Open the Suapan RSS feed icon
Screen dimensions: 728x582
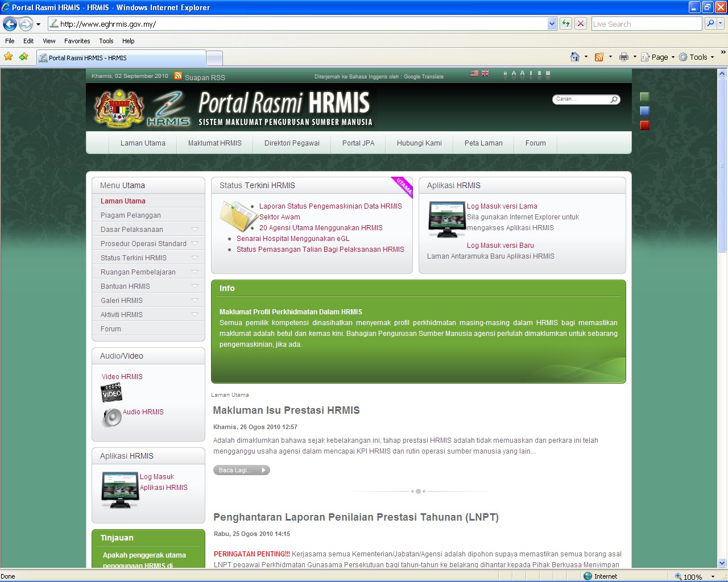tap(179, 76)
